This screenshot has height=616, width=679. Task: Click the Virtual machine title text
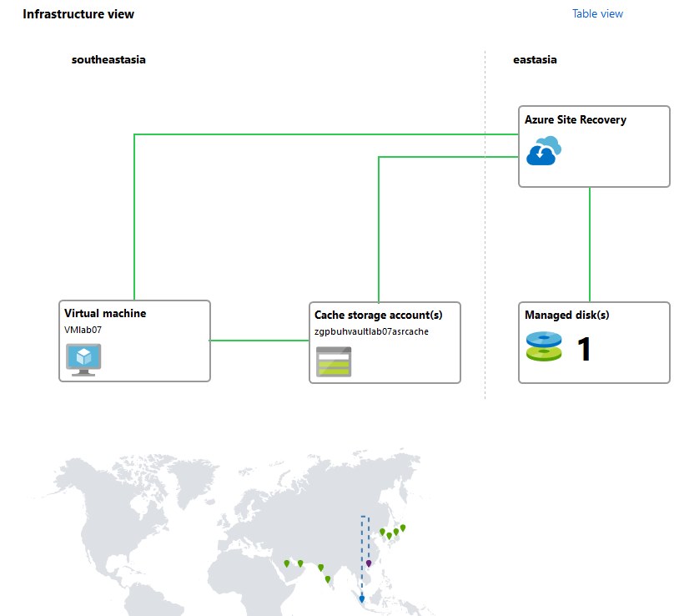coord(105,313)
